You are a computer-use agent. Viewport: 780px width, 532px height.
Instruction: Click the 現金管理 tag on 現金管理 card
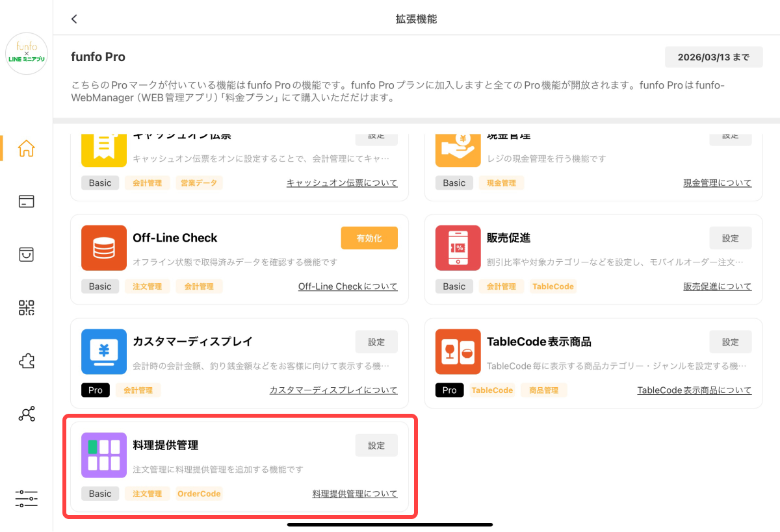[x=501, y=183]
